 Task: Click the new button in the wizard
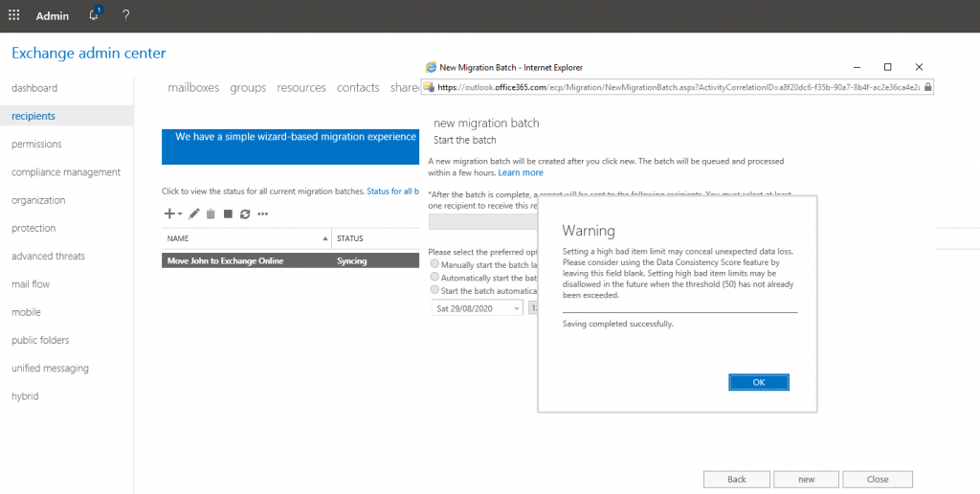click(806, 480)
